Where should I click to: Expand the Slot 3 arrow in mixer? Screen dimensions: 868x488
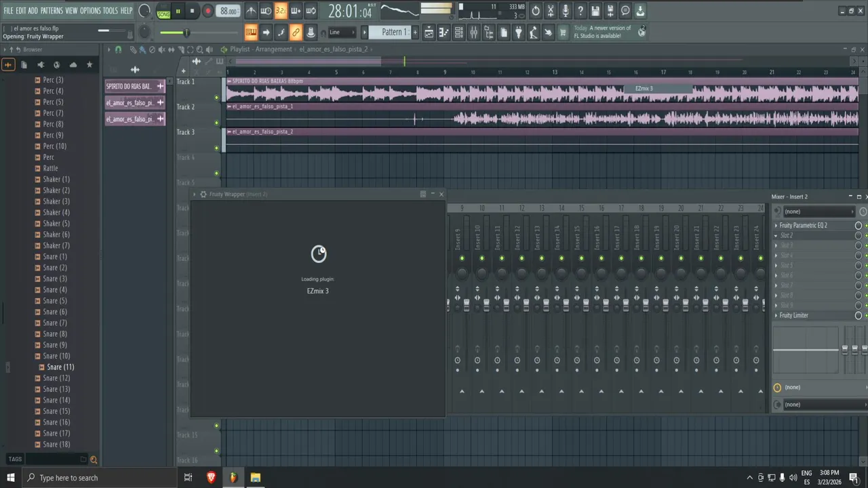(x=776, y=245)
